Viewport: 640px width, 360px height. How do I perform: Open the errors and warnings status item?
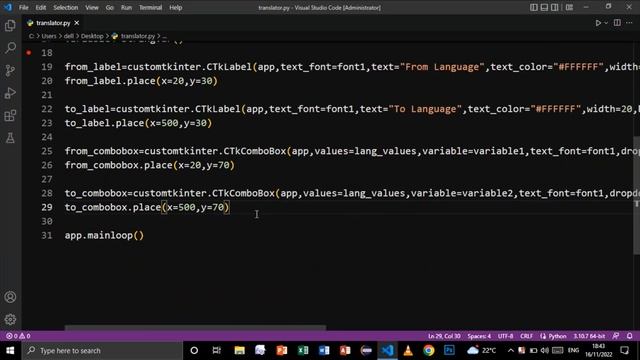click(x=18, y=336)
